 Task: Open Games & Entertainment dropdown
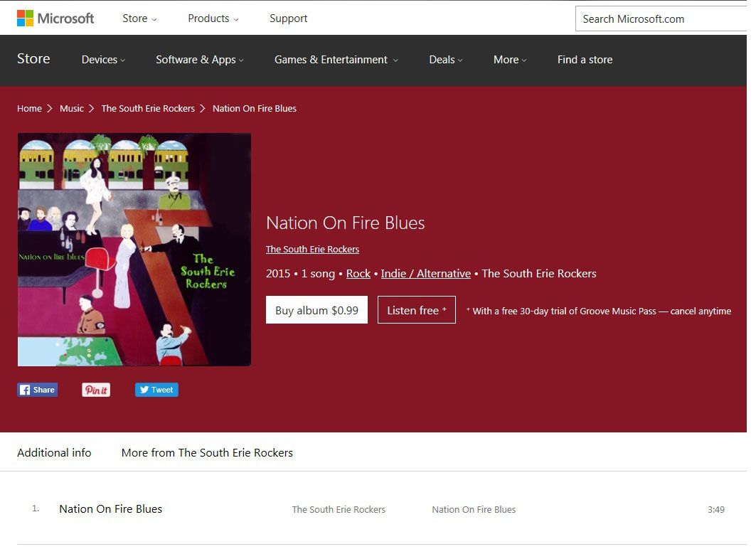336,60
